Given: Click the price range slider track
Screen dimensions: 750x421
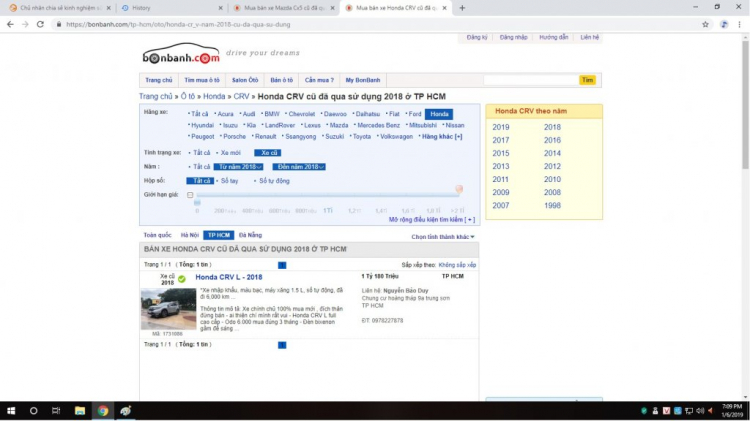Looking at the screenshot, I should pos(328,195).
